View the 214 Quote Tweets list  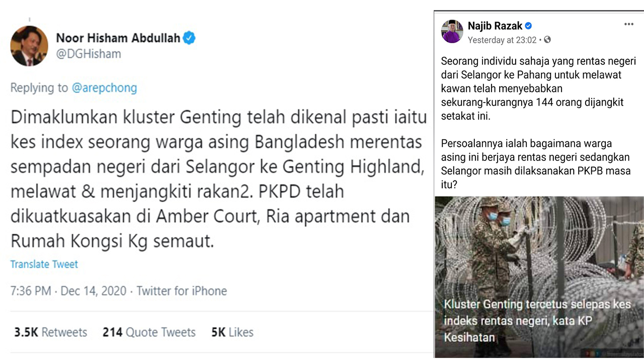coord(149,332)
